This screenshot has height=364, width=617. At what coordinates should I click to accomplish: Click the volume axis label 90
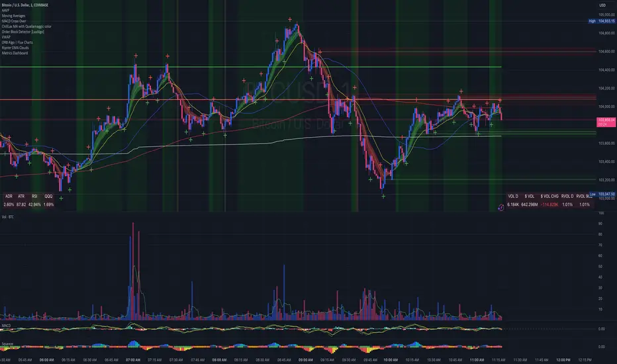600,224
